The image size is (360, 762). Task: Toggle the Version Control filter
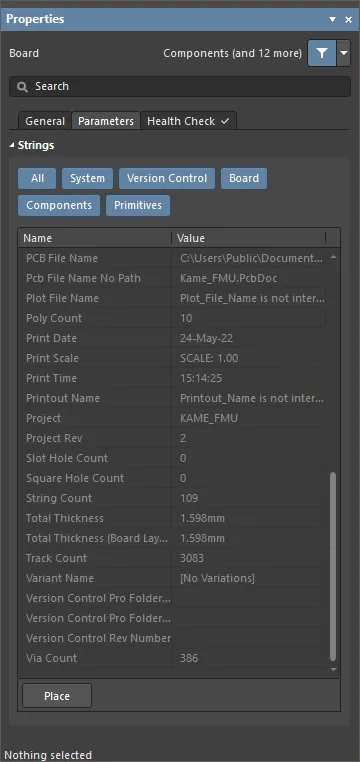(x=167, y=178)
